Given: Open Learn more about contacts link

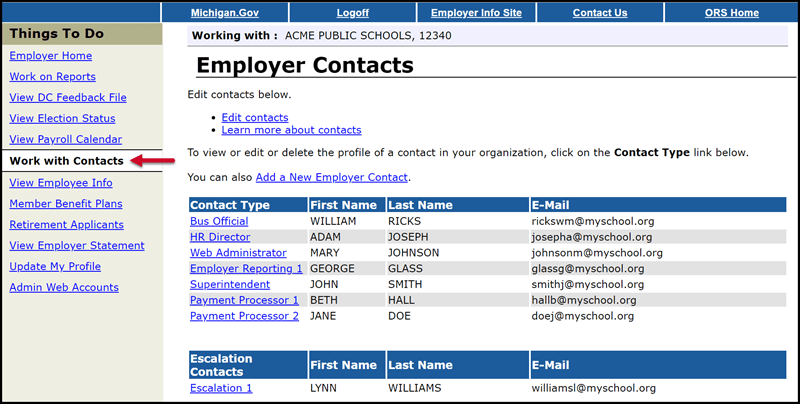Looking at the screenshot, I should pyautogui.click(x=291, y=130).
